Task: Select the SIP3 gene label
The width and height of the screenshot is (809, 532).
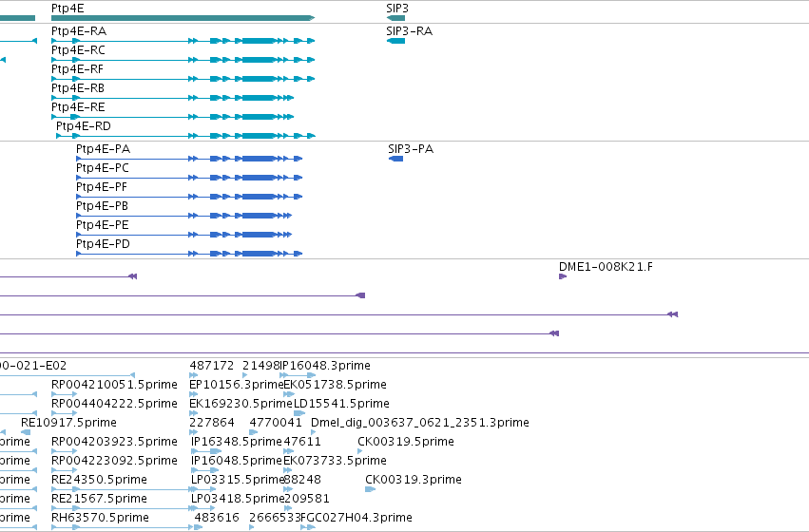Action: [397, 9]
